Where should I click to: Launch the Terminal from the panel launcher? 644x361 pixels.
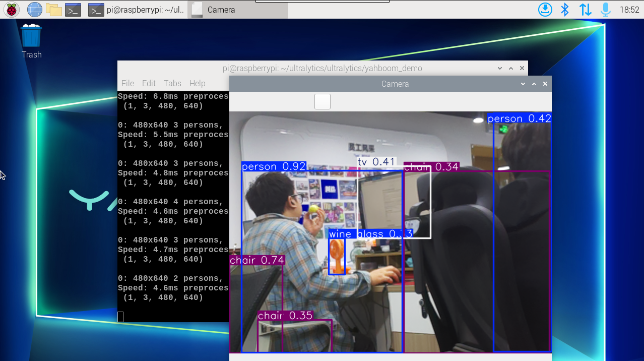click(x=73, y=9)
